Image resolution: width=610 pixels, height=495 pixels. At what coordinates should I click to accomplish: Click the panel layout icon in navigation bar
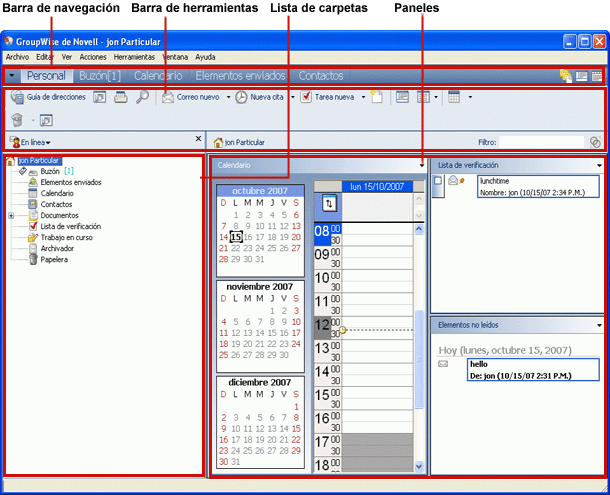582,76
